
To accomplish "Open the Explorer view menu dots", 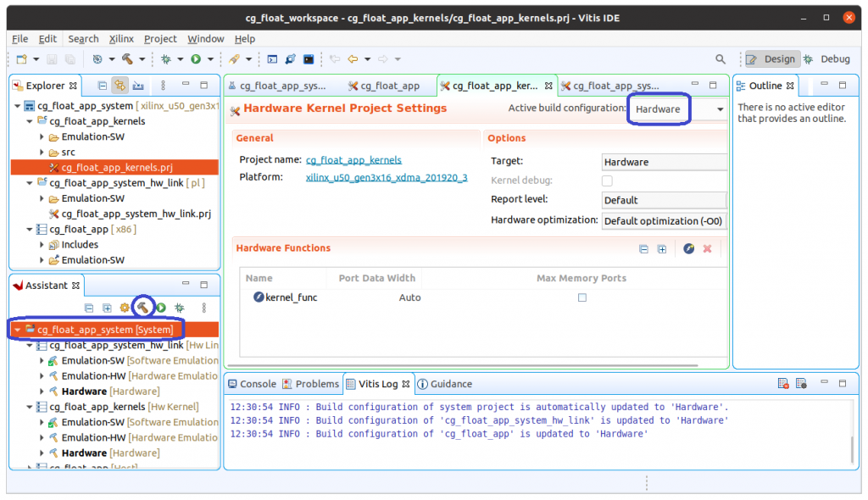I will point(163,86).
